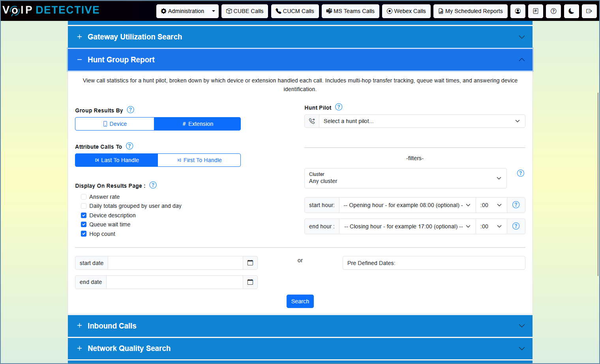Go to CUBE Calls
This screenshot has width=600, height=364.
pyautogui.click(x=245, y=11)
